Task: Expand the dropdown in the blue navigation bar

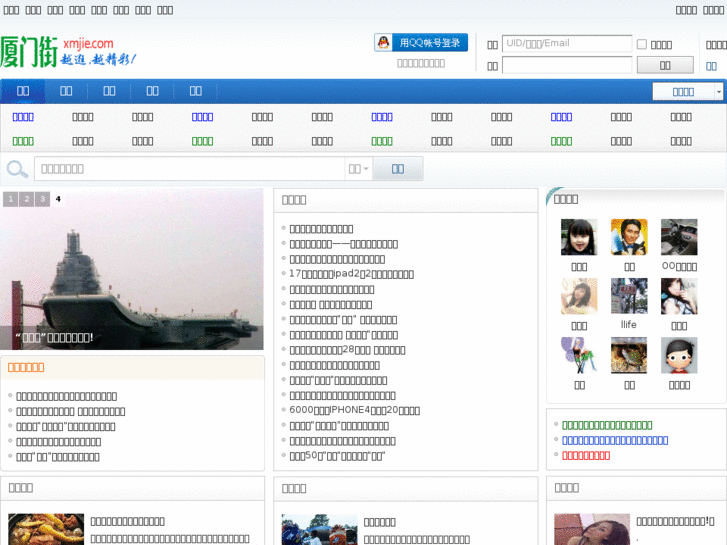Action: click(x=688, y=92)
